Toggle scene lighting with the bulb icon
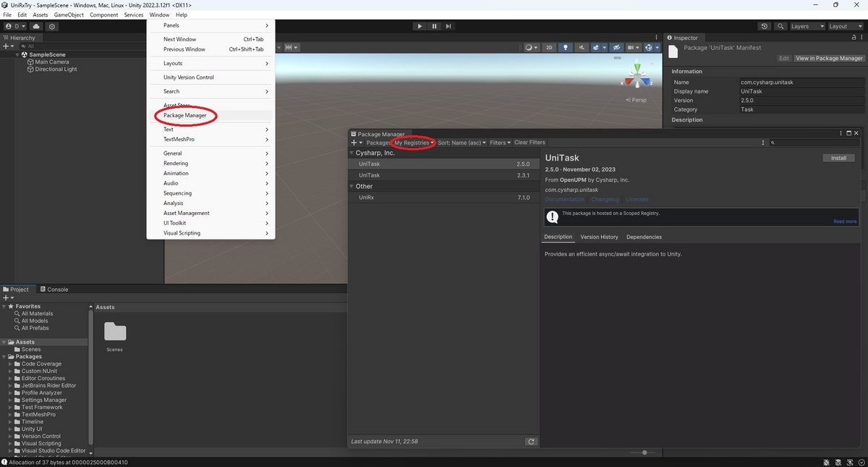 tap(566, 47)
